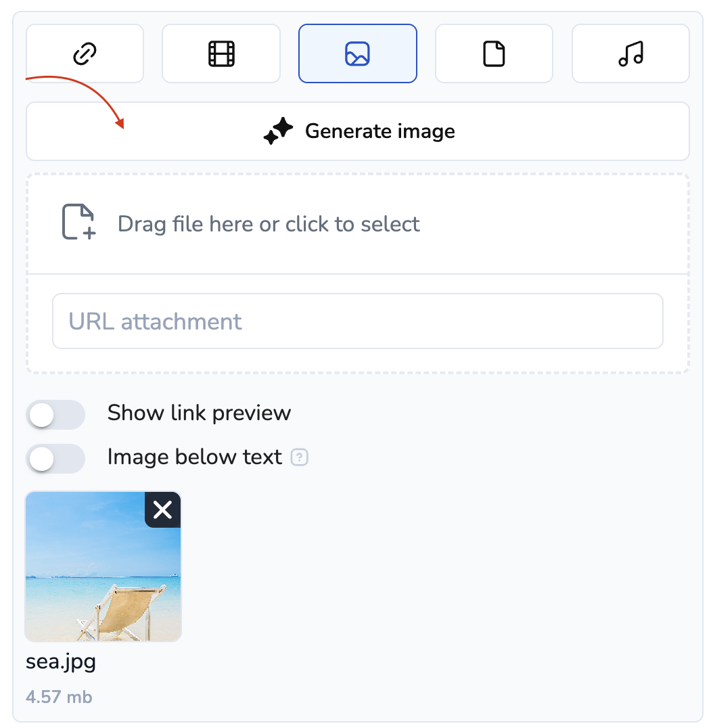Image resolution: width=713 pixels, height=728 pixels.
Task: Enable the Show link preview toggle
Action: click(55, 414)
